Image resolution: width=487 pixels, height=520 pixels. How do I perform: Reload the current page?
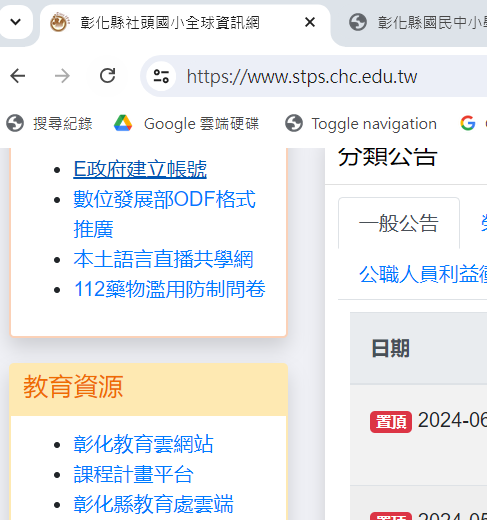tap(107, 76)
